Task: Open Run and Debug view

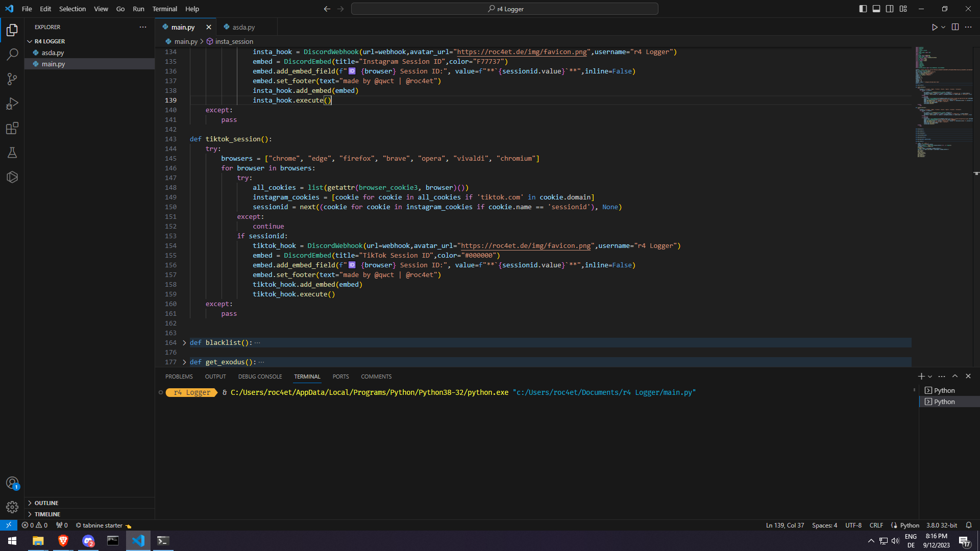Action: (12, 104)
